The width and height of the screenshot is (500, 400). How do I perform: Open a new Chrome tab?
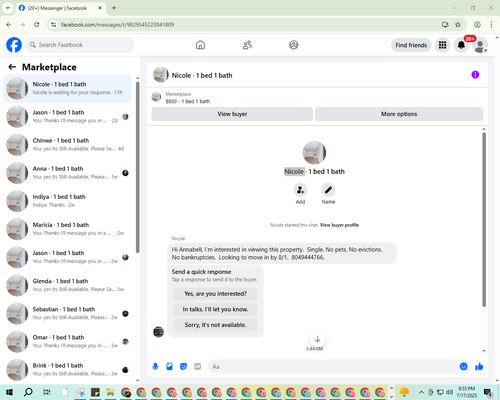[x=114, y=8]
